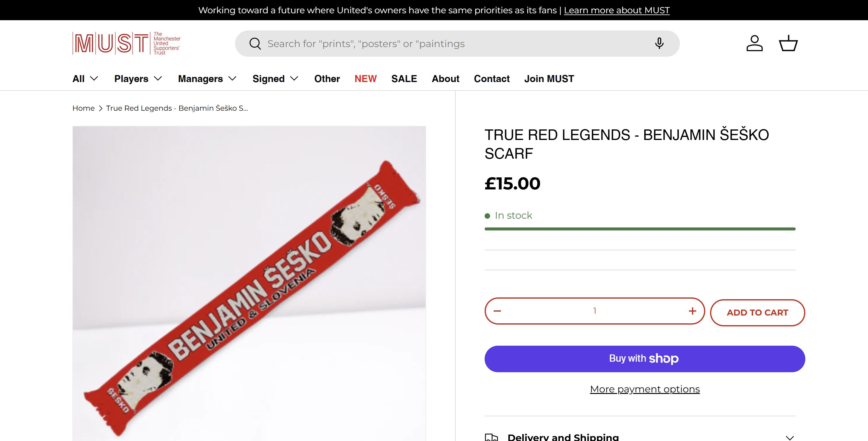The image size is (868, 441).
Task: Expand Delivery and Shipping section
Action: pos(790,437)
